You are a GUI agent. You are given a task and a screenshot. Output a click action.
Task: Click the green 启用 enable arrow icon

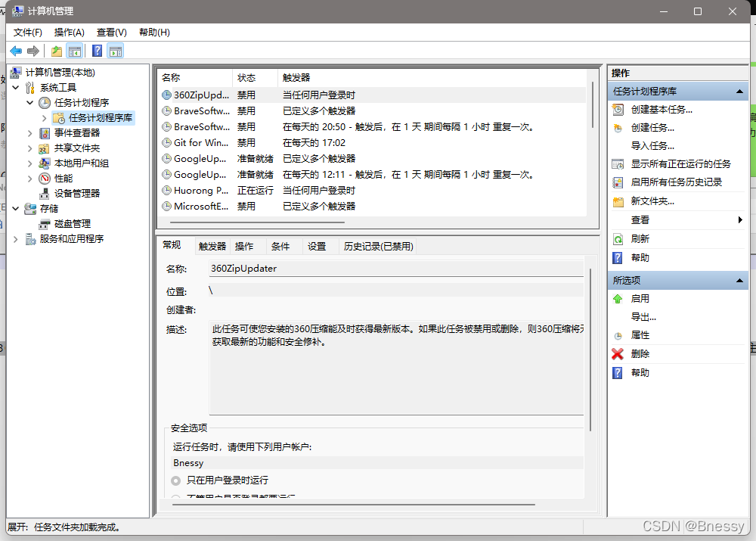pos(618,299)
